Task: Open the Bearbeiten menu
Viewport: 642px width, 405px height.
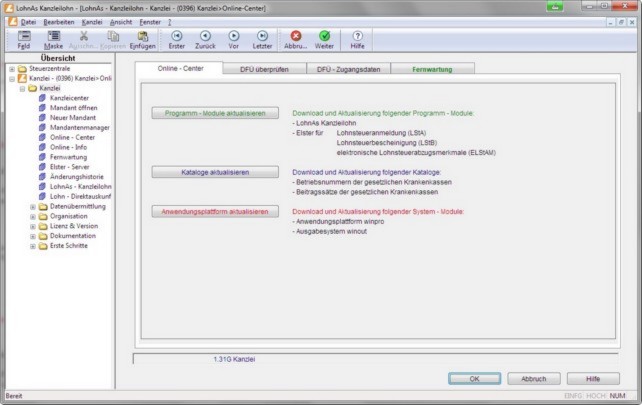Action: pos(59,22)
